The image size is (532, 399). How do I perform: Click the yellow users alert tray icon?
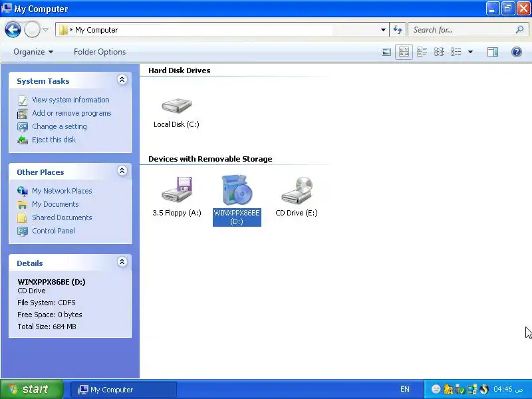pyautogui.click(x=448, y=389)
